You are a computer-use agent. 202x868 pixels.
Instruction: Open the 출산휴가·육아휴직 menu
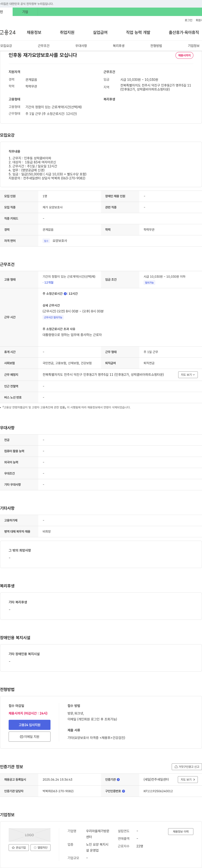pos(184,32)
